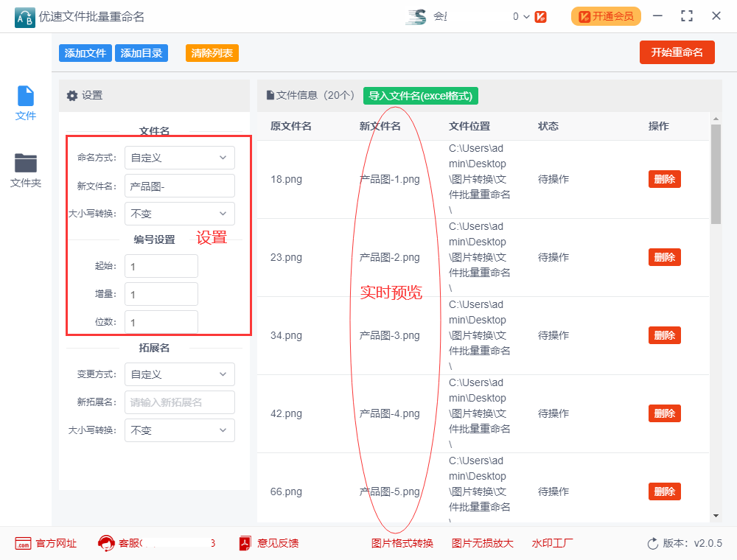This screenshot has height=560, width=737.
Task: Click the 起始 number field
Action: point(161,267)
